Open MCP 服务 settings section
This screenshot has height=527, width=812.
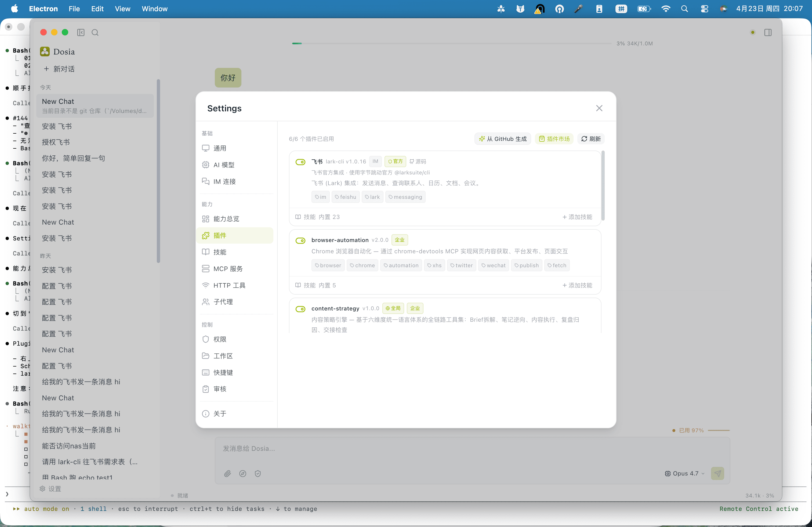235,269
